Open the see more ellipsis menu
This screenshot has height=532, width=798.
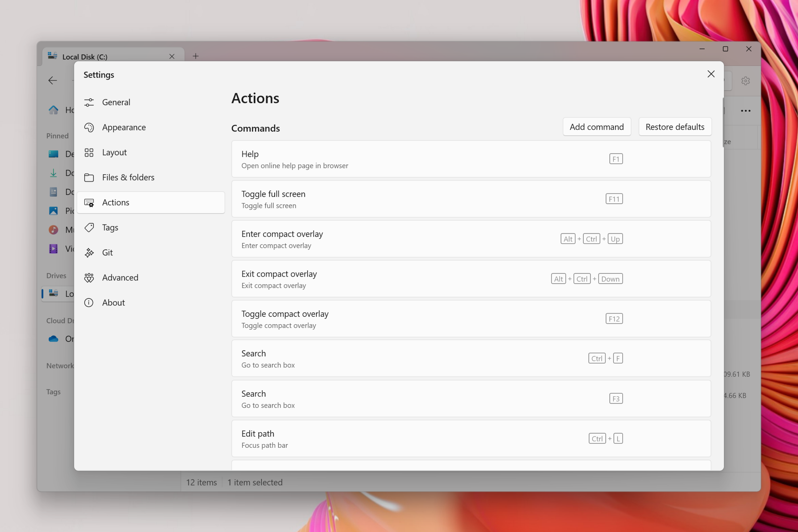coord(746,111)
